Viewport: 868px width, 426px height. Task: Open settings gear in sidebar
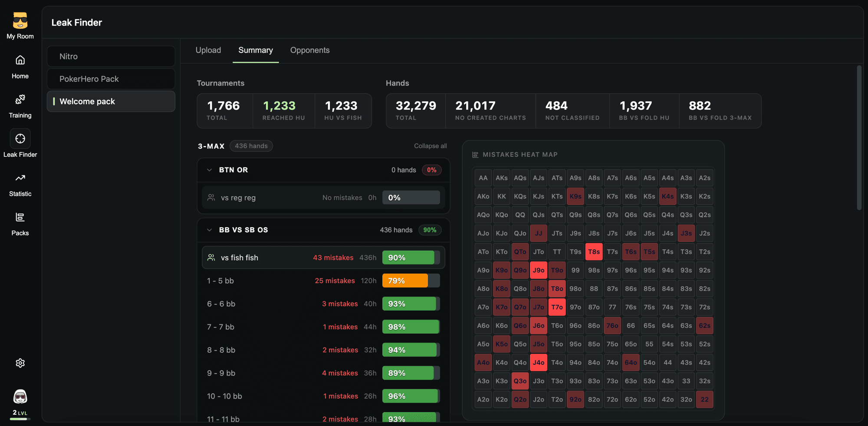tap(20, 363)
